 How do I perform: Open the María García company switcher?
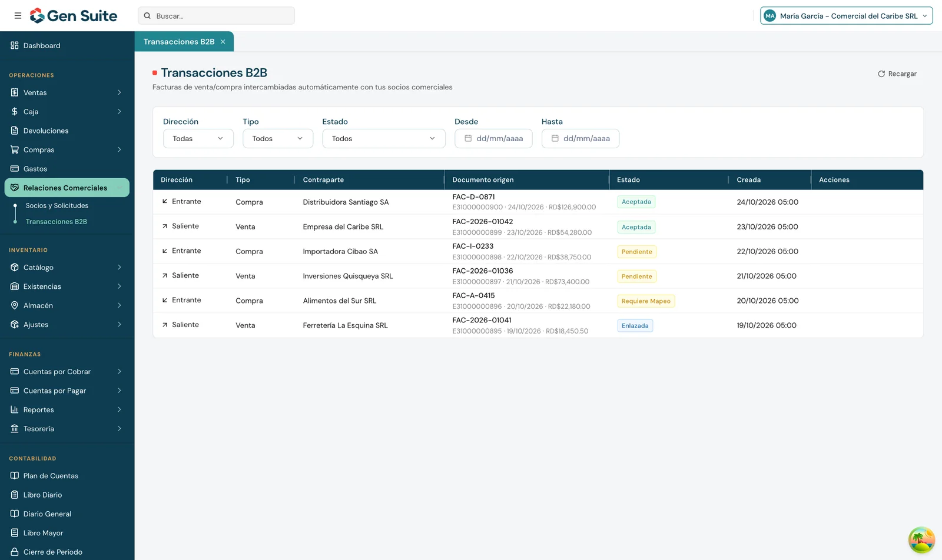(847, 16)
